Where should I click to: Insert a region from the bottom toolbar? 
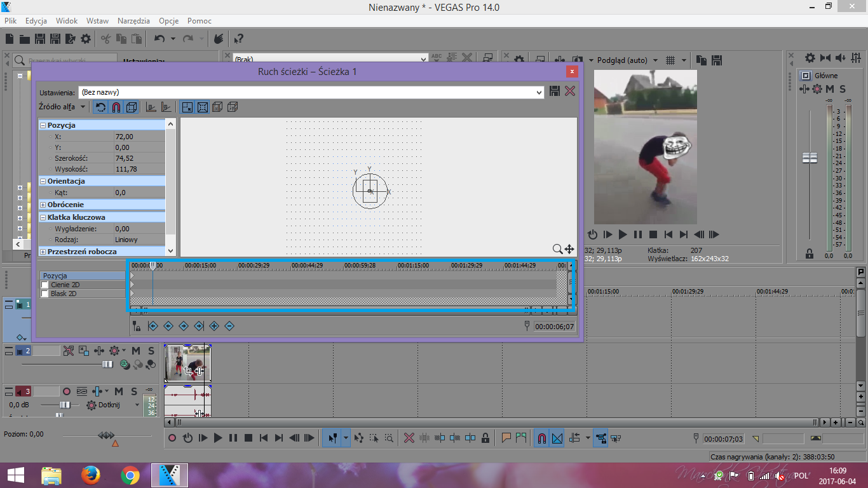pos(521,438)
